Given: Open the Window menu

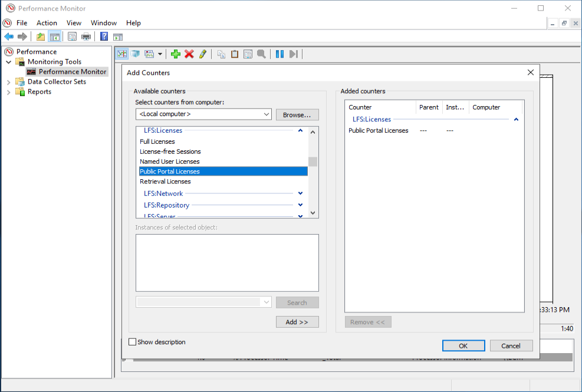Looking at the screenshot, I should click(104, 23).
